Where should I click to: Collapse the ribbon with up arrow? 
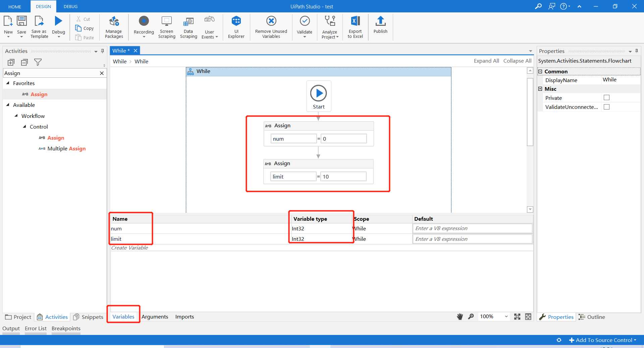click(x=579, y=6)
